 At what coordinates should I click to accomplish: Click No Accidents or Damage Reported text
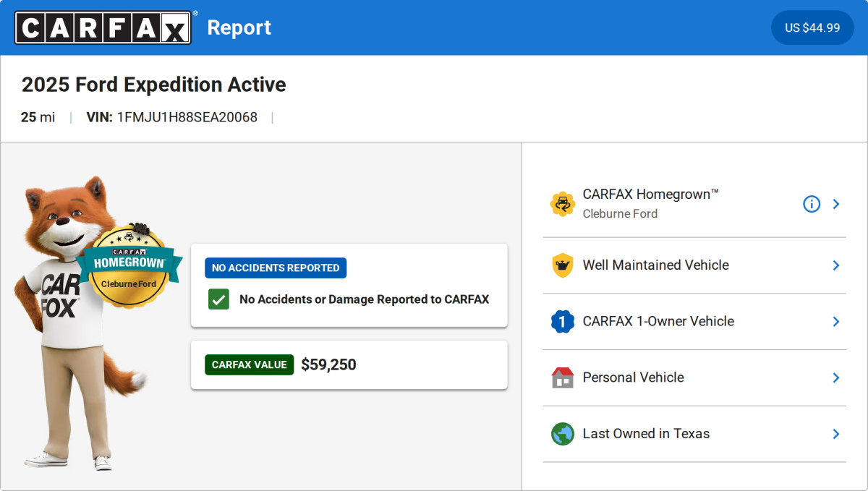coord(365,299)
